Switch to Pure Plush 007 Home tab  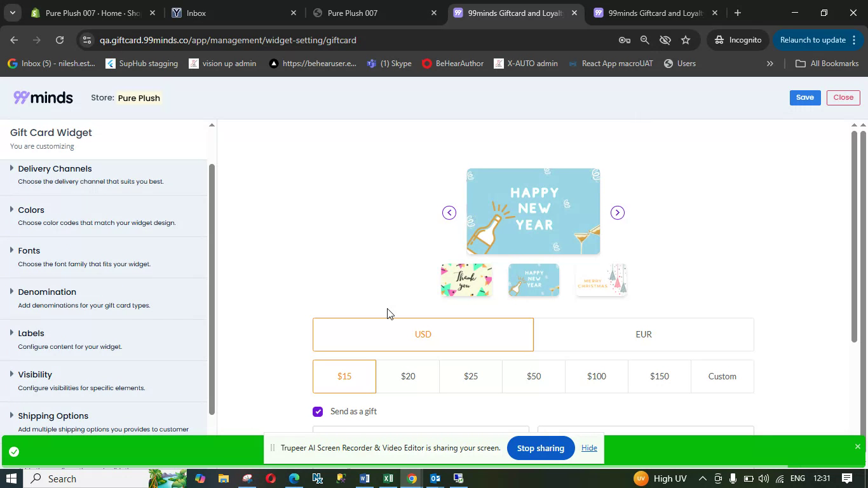[x=92, y=13]
